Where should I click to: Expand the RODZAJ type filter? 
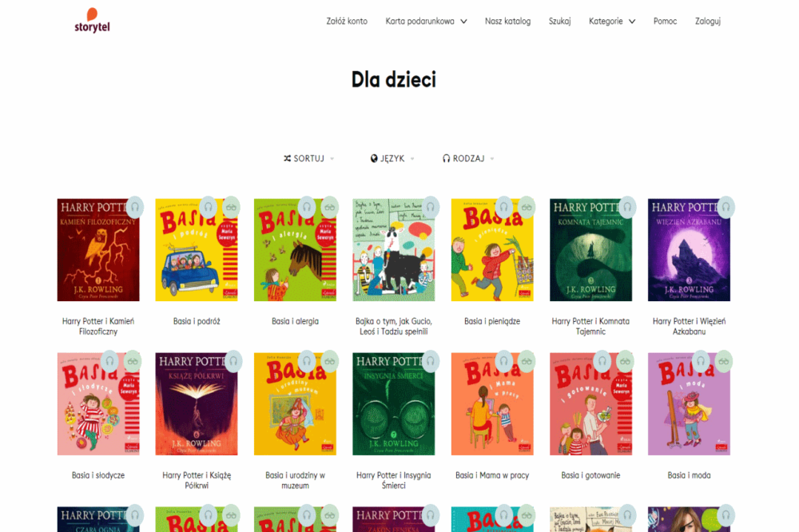(468, 158)
